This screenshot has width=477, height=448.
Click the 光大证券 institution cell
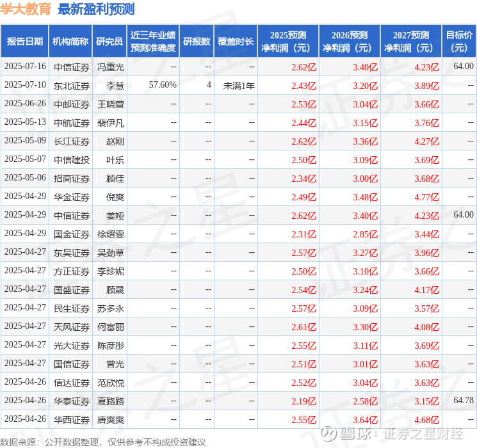coord(72,346)
